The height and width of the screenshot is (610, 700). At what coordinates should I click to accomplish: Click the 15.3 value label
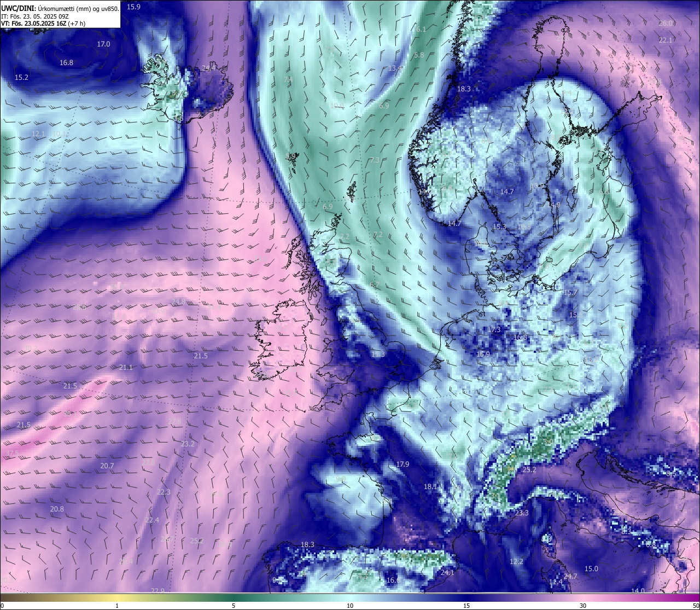[499, 226]
